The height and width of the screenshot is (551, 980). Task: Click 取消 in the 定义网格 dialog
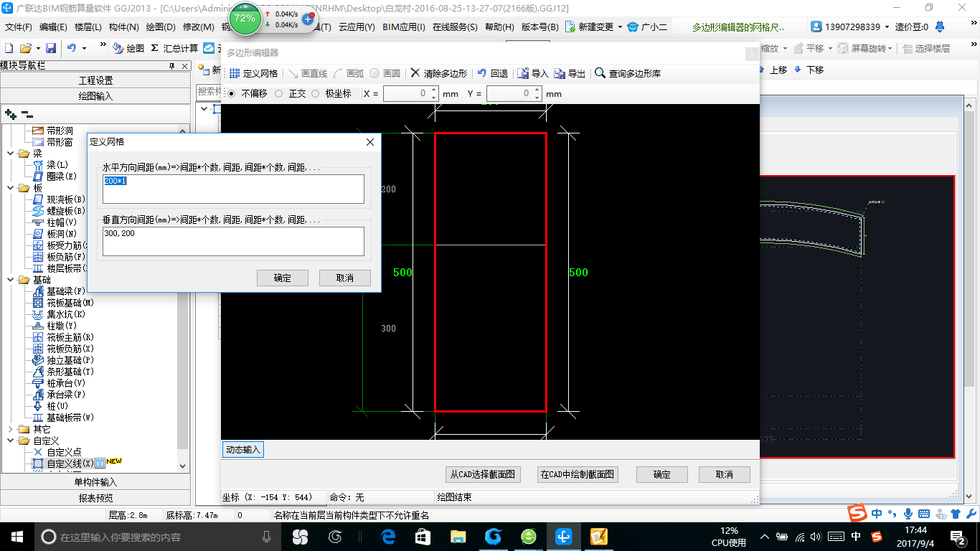point(345,278)
